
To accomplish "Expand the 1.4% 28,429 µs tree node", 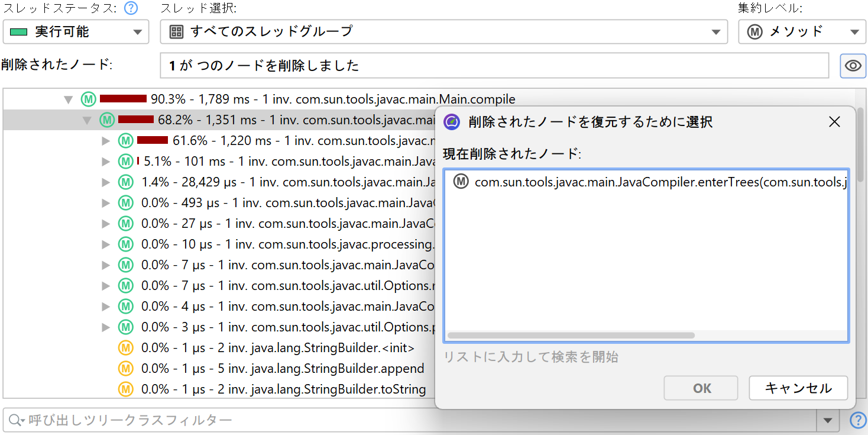I will (106, 182).
